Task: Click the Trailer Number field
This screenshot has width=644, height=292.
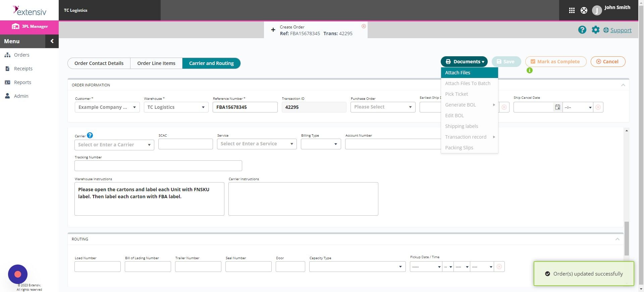Action: pos(198,267)
